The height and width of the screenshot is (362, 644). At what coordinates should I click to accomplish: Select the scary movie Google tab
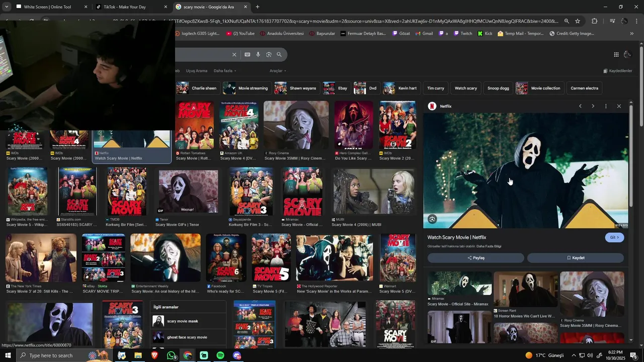coord(212,7)
